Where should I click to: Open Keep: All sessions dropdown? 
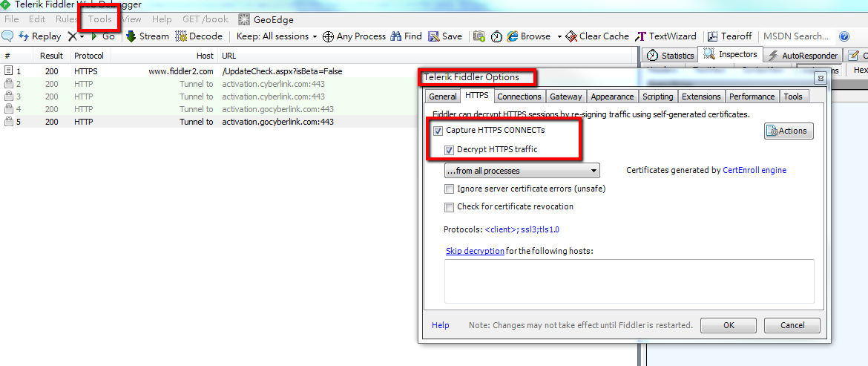click(277, 36)
